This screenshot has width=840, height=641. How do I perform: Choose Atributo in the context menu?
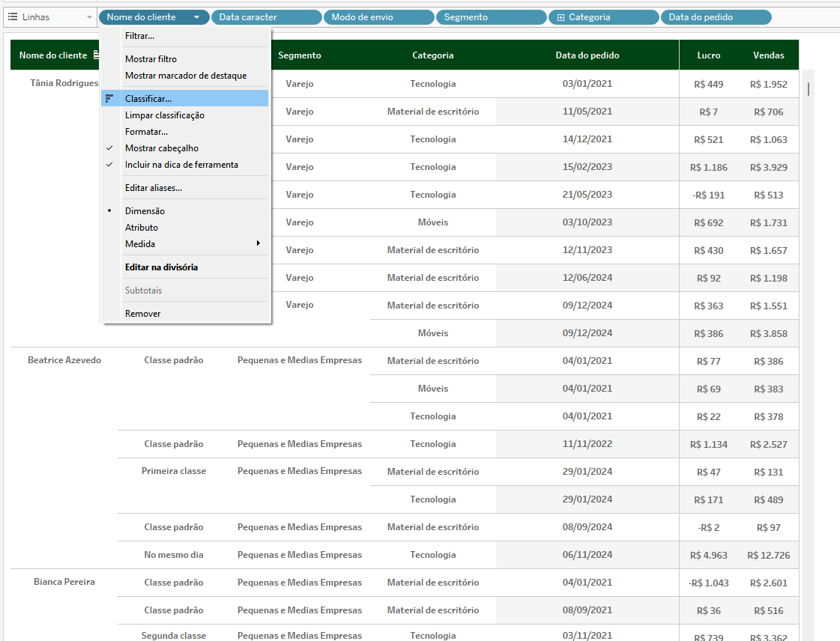click(142, 228)
